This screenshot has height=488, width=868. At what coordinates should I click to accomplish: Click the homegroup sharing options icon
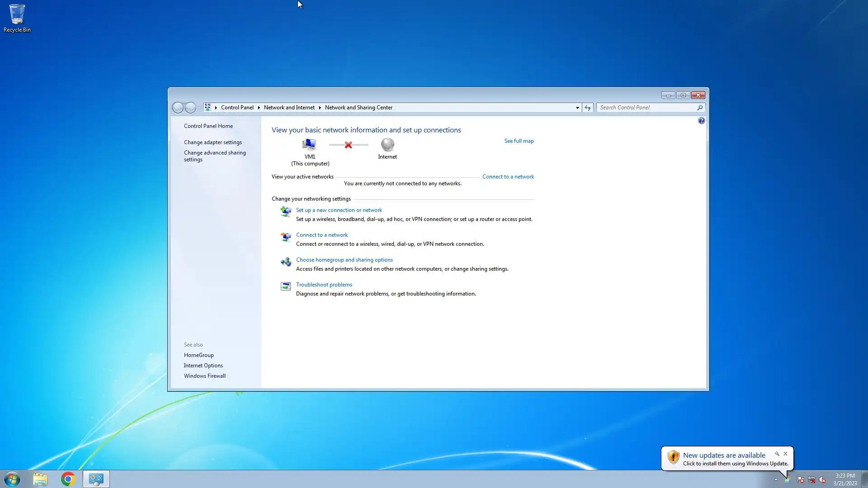[286, 262]
